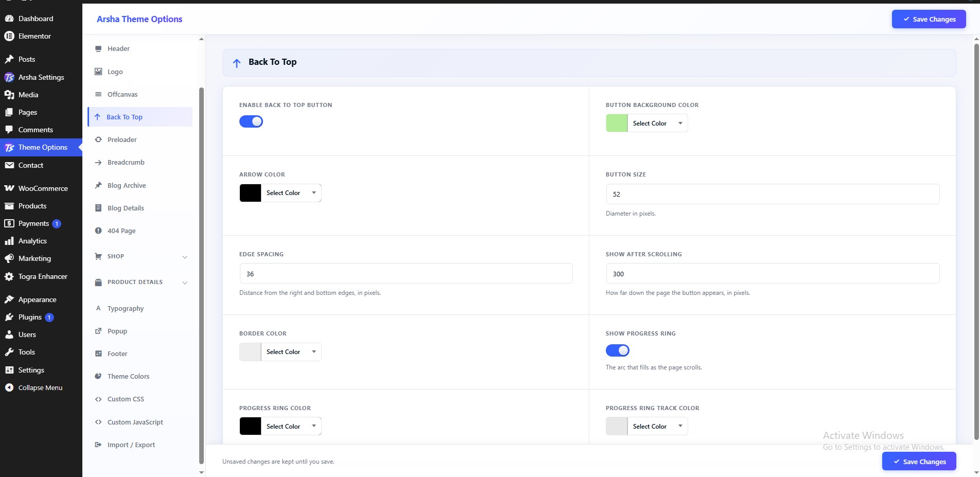The image size is (980, 477).
Task: Click Collapse Menu in admin sidebar
Action: (x=41, y=387)
